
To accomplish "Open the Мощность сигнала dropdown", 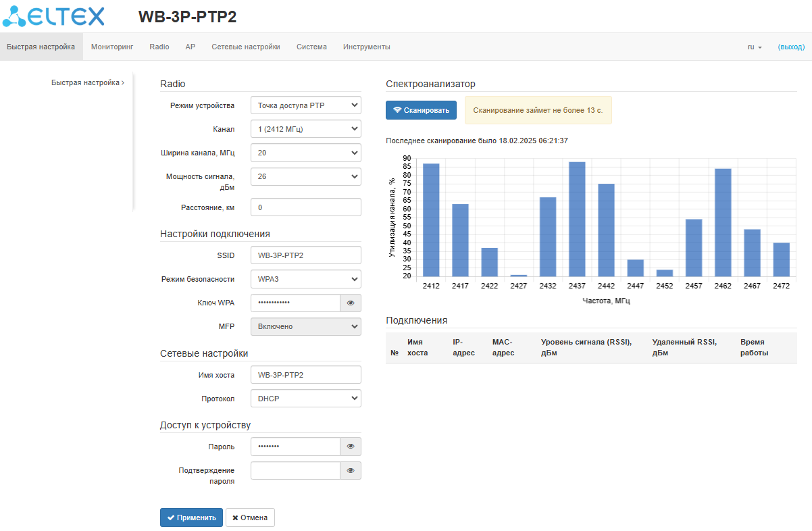I will [305, 176].
